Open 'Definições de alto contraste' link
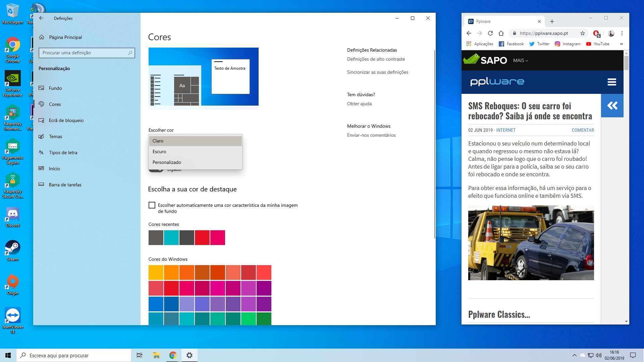 376,59
